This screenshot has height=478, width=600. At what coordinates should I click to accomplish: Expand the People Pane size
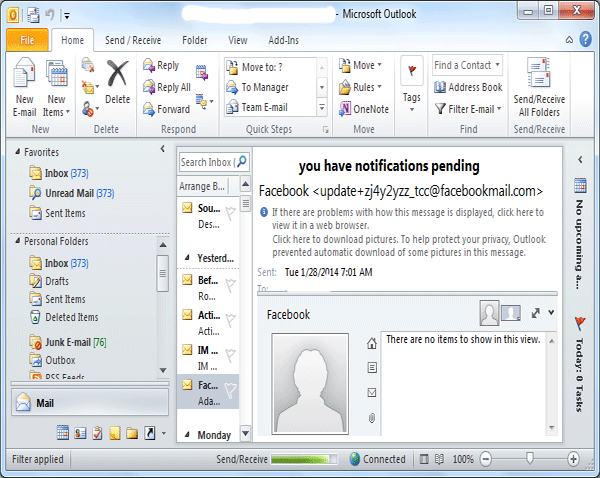[535, 313]
